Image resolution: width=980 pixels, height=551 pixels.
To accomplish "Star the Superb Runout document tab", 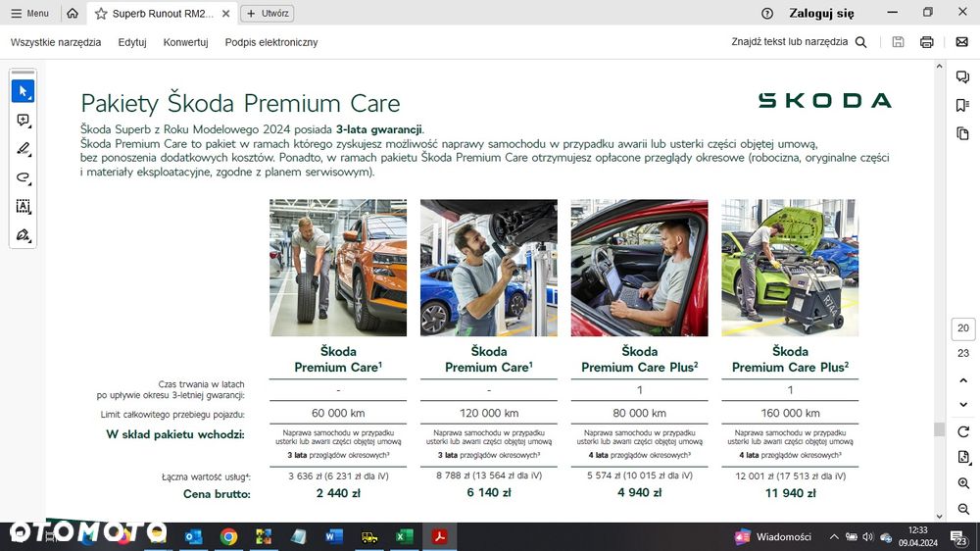I will 101,13.
